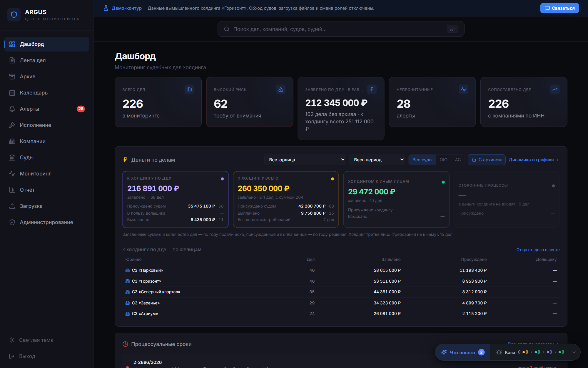Viewport: 588px width, 368px height.
Task: Select the ОЮ court filter
Action: point(443,160)
